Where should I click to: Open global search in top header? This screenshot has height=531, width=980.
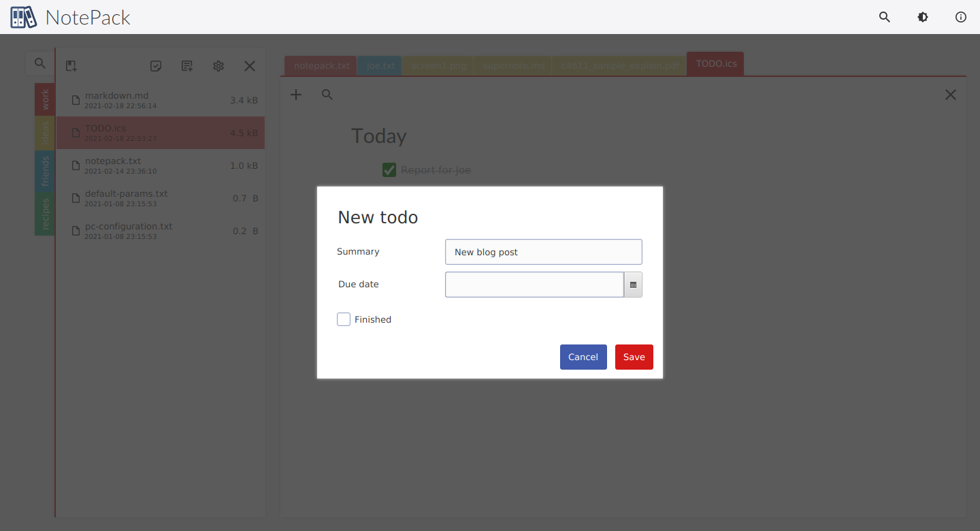click(x=885, y=17)
